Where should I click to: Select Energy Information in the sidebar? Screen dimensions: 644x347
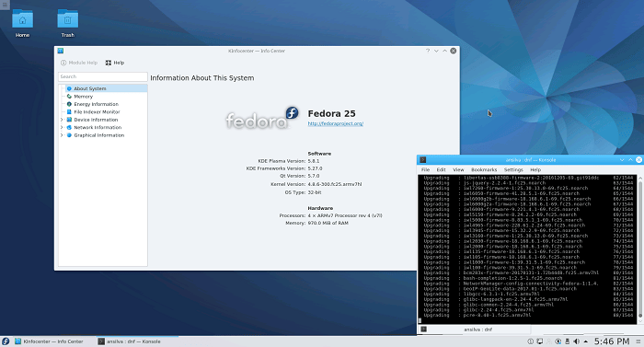96,104
